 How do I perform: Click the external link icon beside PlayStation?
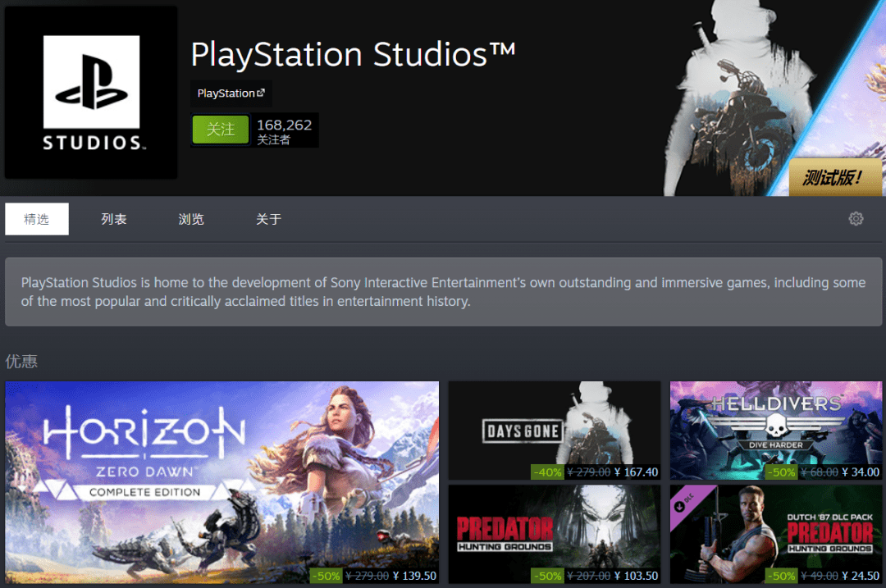click(261, 93)
